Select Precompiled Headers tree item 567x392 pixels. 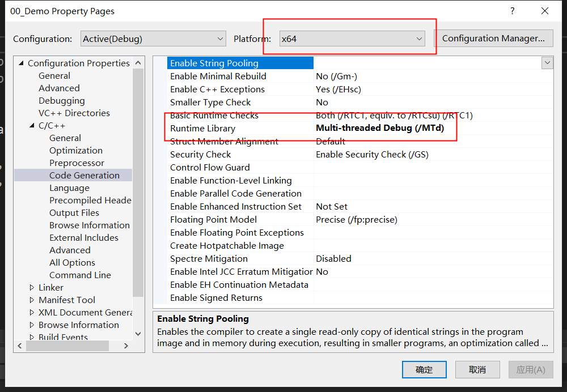click(x=90, y=200)
